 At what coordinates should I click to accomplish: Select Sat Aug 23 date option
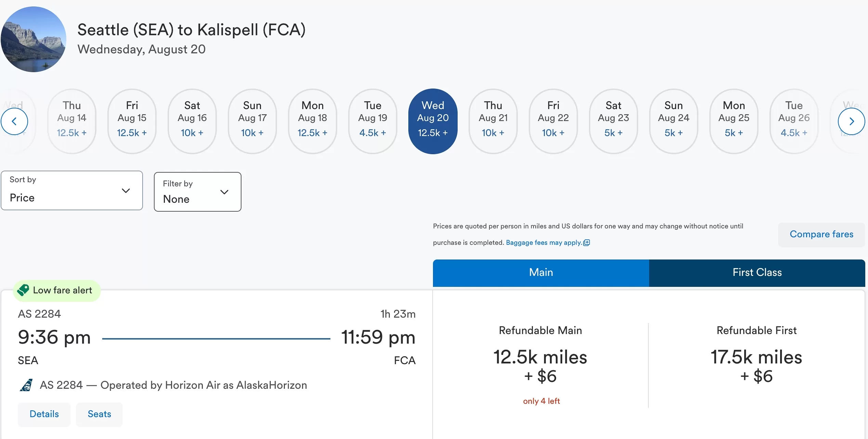click(613, 121)
